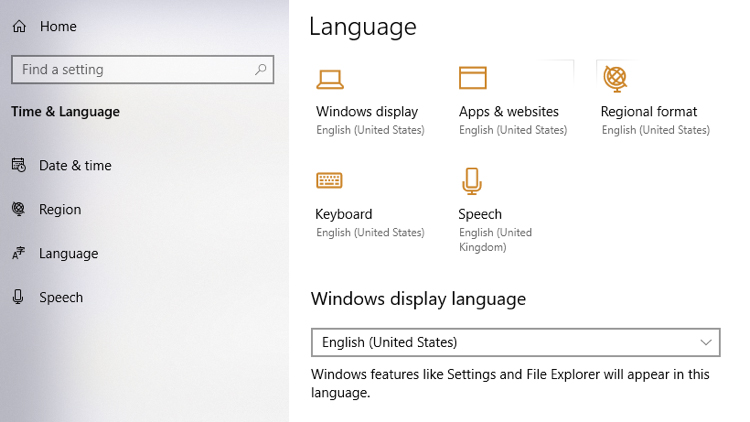Click the Language character icon in sidebar

click(18, 254)
